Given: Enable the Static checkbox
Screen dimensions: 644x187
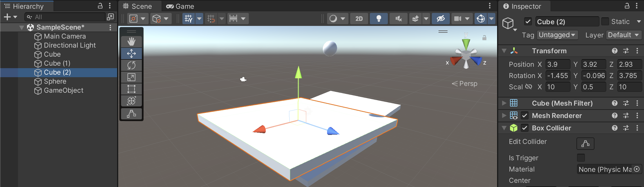Looking at the screenshot, I should tap(605, 22).
